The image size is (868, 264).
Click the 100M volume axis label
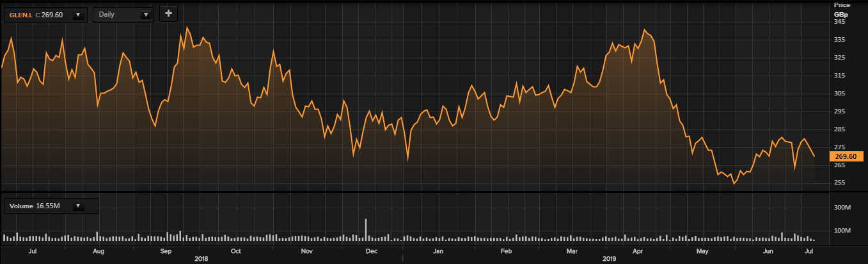click(841, 231)
